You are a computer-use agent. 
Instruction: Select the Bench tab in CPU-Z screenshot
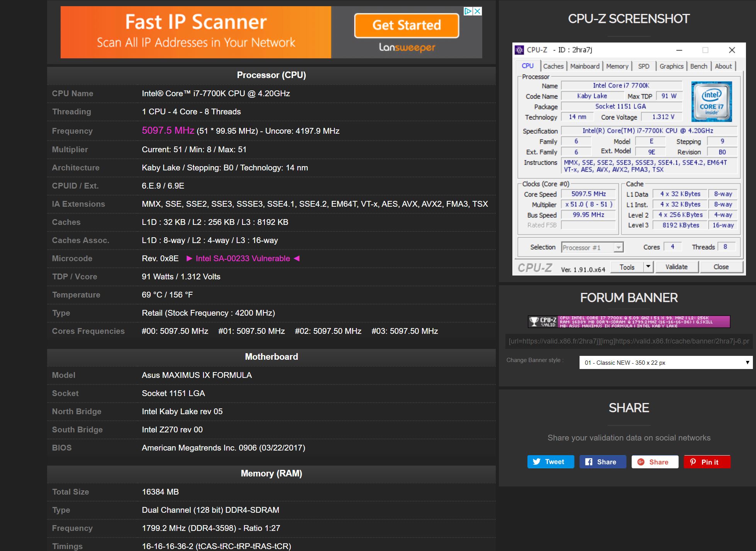[698, 66]
